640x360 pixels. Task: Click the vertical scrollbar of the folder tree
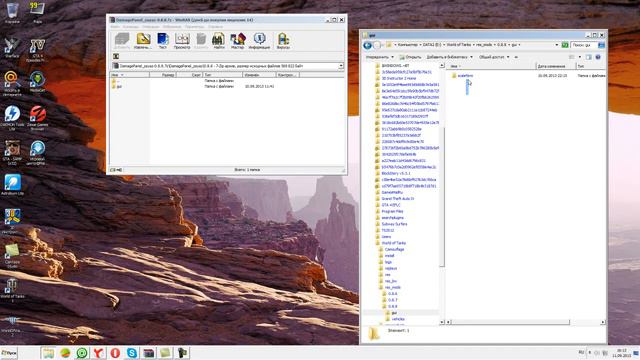tap(442, 198)
